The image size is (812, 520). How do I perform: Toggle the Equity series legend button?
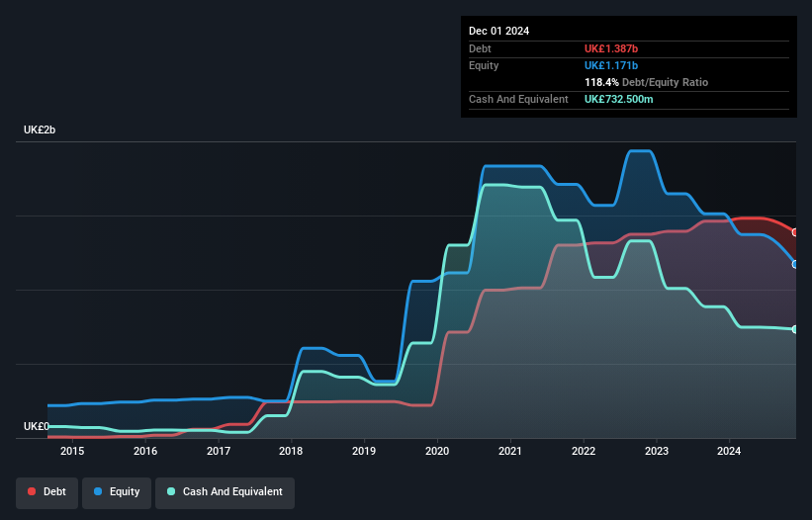point(117,492)
